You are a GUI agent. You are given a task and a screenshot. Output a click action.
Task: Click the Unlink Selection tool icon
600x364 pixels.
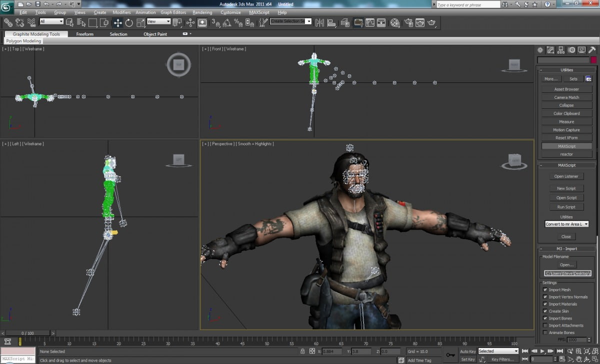(20, 22)
